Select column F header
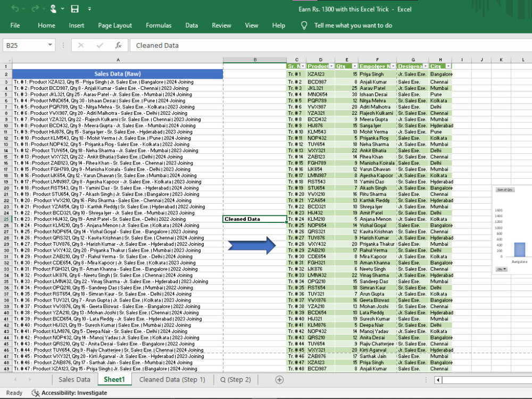Image resolution: width=532 pixels, height=399 pixels. (x=377, y=60)
